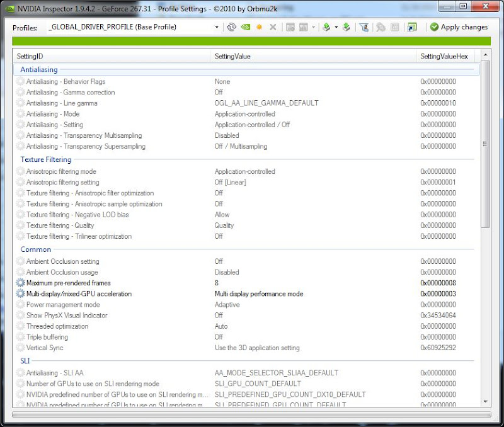Click the SLI_PREDEFINED_GPU_COUNT_DX10_DEFAULT value
The image size is (504, 427).
coord(290,394)
